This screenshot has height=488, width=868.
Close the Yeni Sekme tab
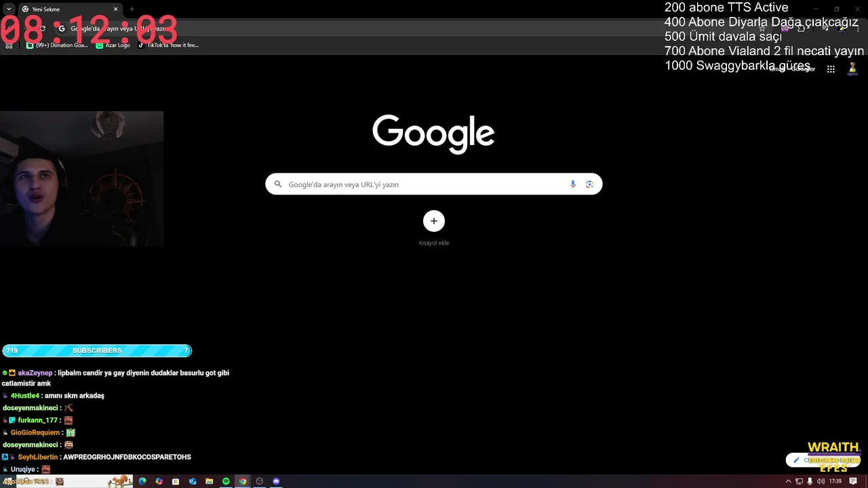[x=116, y=9]
